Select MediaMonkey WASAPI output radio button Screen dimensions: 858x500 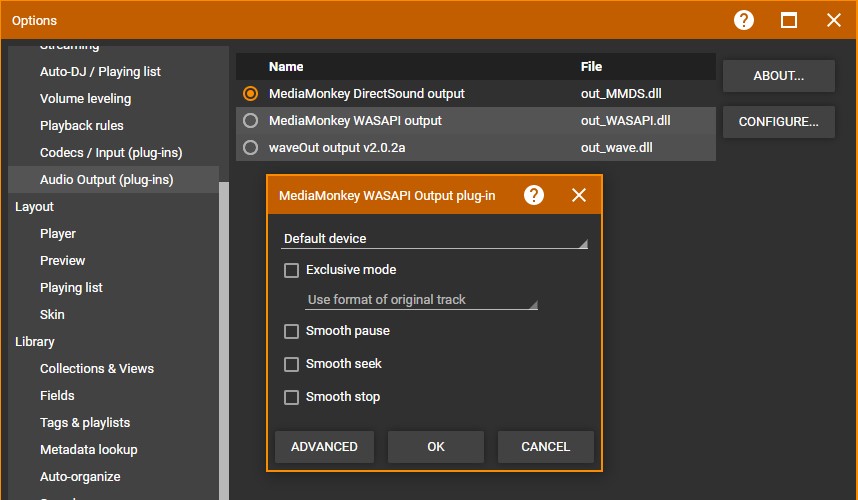250,121
